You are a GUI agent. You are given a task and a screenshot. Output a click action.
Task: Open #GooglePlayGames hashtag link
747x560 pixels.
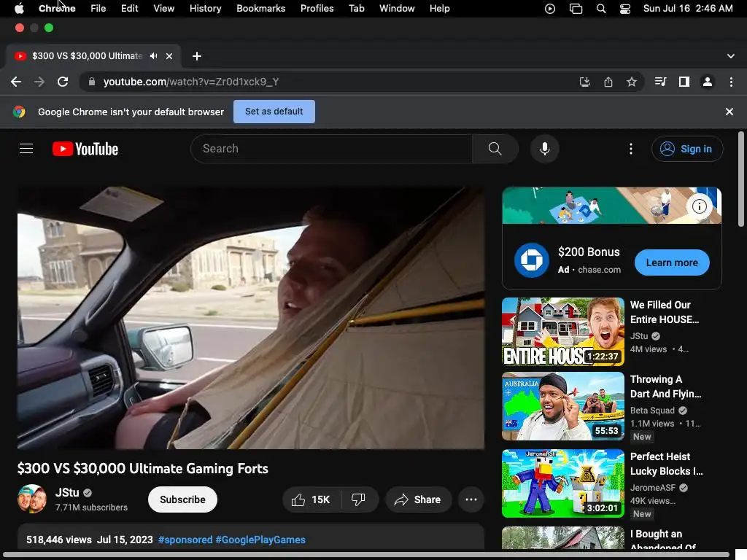pos(260,540)
